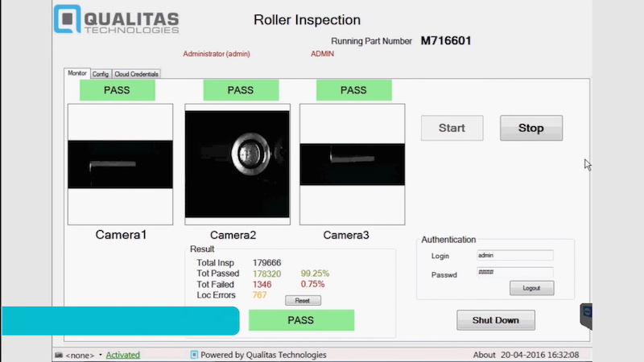Select the Camera3 image preview
The height and width of the screenshot is (362, 644).
[x=351, y=164]
